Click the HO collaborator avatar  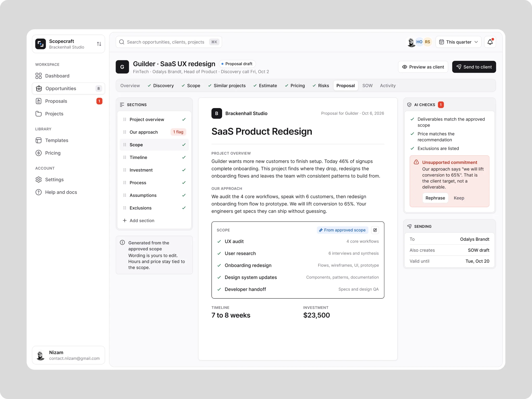coord(419,42)
